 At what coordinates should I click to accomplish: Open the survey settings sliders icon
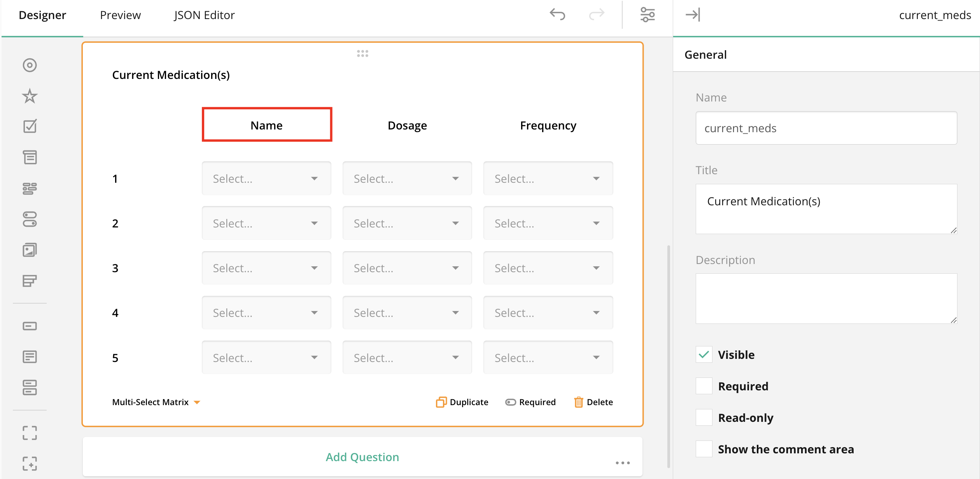point(647,15)
